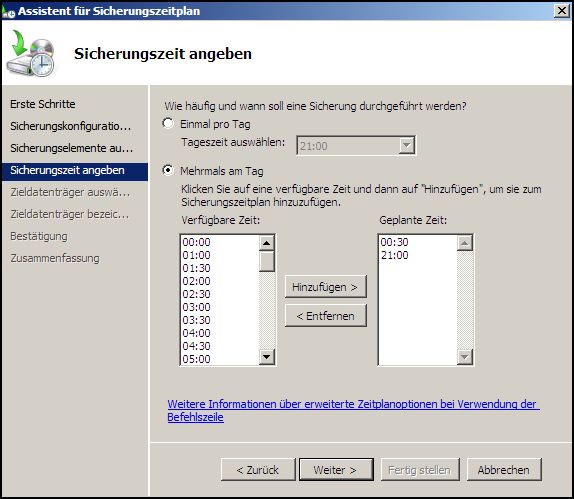Select 02:00 in the available times
The width and height of the screenshot is (574, 499).
click(x=197, y=281)
